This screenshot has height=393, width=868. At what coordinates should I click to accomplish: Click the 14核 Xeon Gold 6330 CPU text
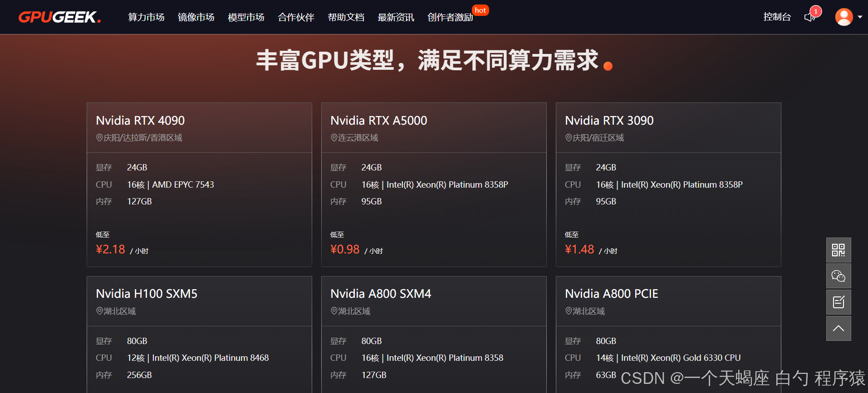click(x=668, y=358)
